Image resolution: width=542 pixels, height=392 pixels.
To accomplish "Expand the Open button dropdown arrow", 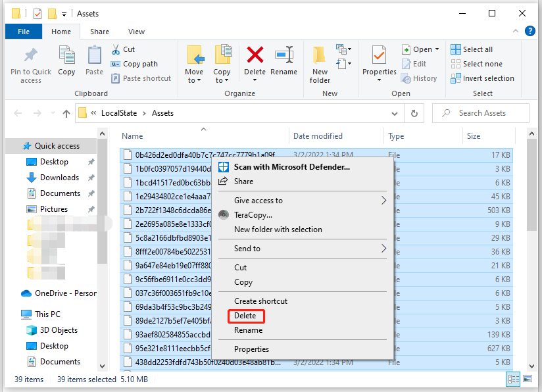I will [x=437, y=49].
